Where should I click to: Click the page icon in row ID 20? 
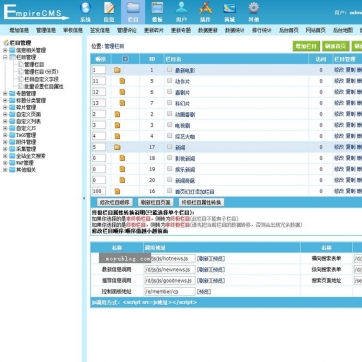tap(122, 180)
